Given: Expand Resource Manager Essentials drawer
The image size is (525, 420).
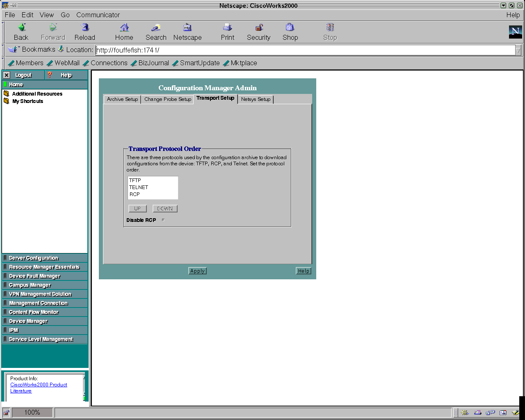Looking at the screenshot, I should point(45,267).
